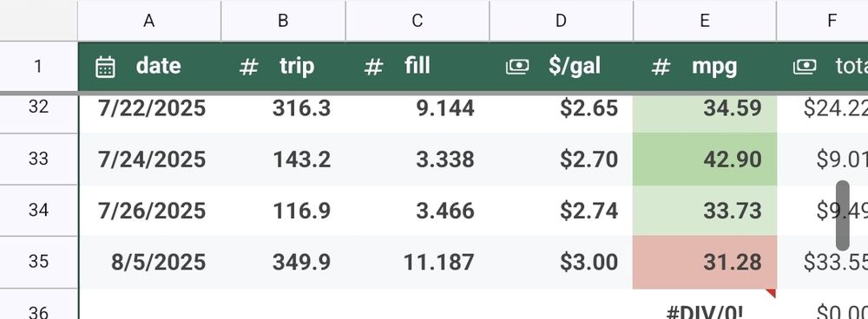The image size is (868, 319).
Task: Select the #DIV/0! error cell
Action: [705, 305]
